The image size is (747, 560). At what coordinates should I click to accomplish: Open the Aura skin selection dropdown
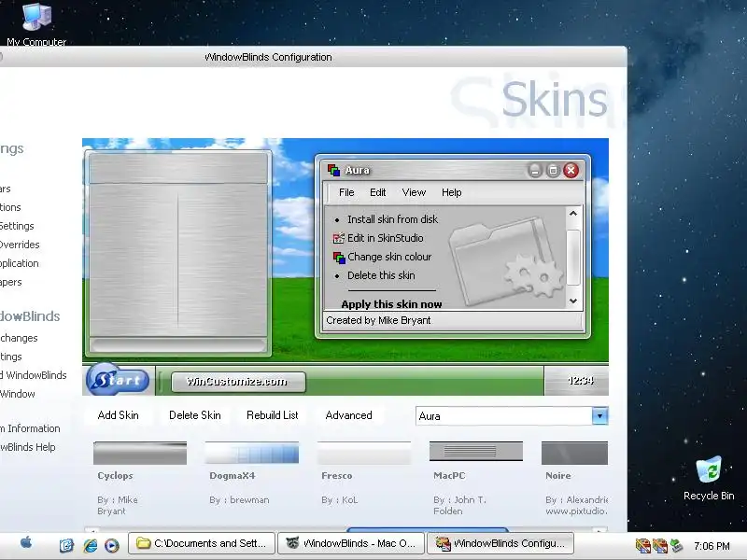tap(599, 416)
